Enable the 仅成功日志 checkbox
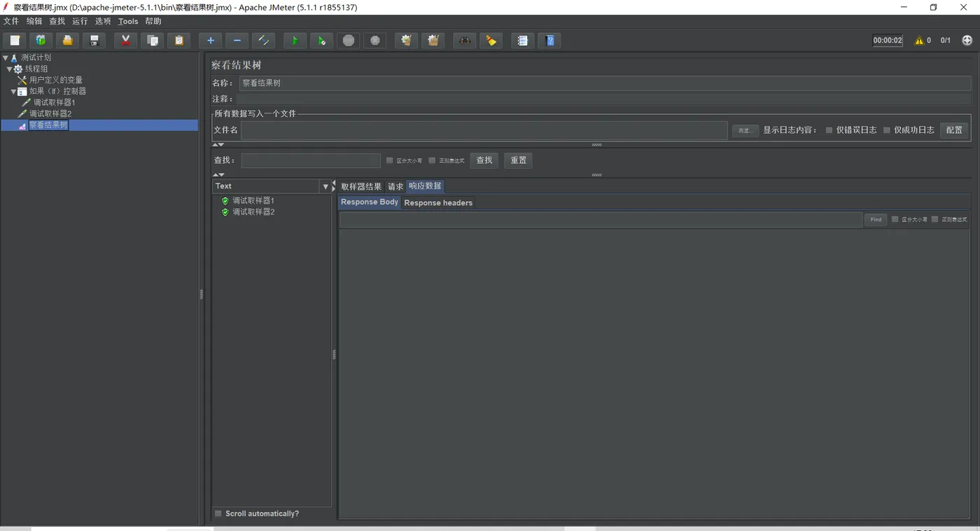This screenshot has height=531, width=980. point(887,130)
